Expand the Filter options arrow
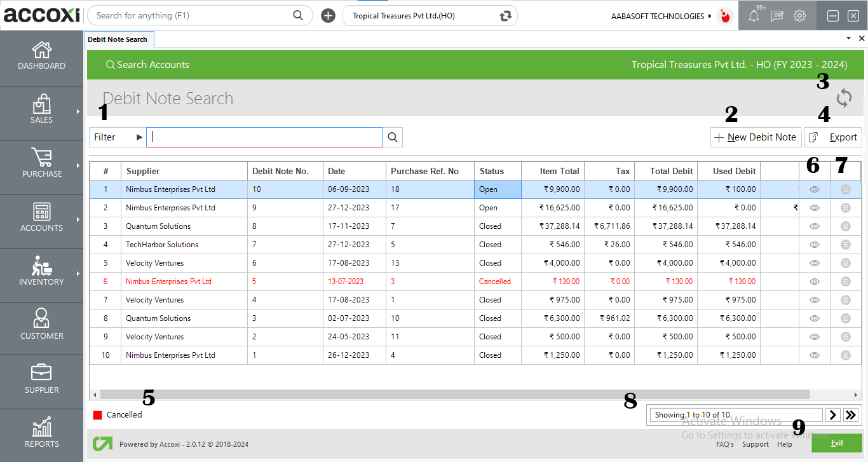Image resolution: width=868 pixels, height=462 pixels. coord(139,137)
